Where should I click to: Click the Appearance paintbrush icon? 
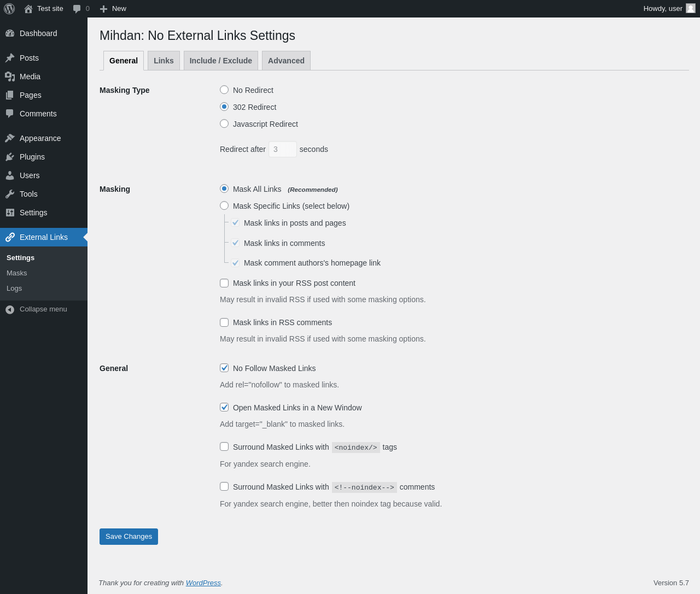click(10, 138)
